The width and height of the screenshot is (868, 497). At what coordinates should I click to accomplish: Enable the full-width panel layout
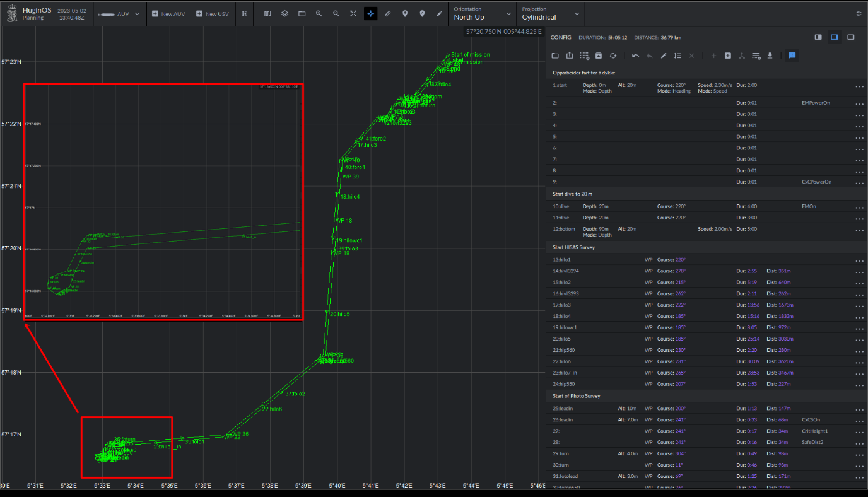coord(850,37)
